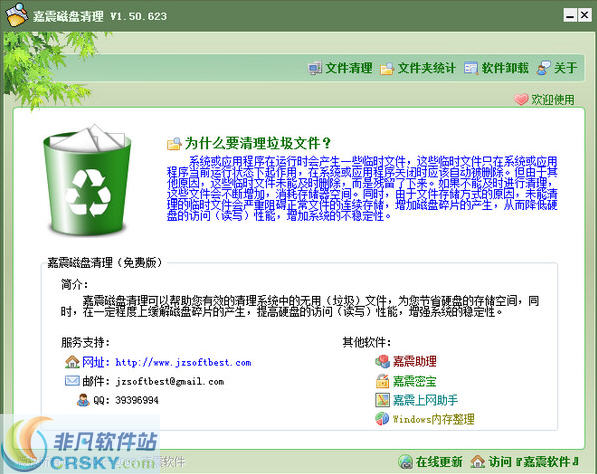Click the 服务支持 section label

pos(85,342)
